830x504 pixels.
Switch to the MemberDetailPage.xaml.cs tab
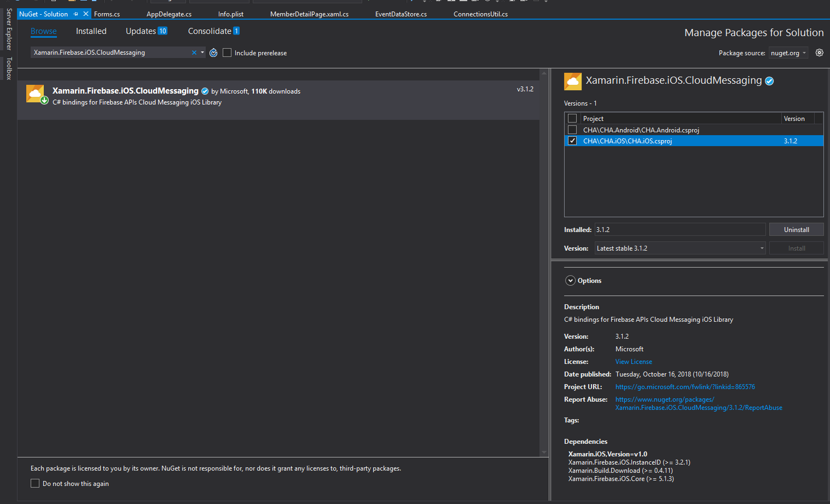click(309, 14)
